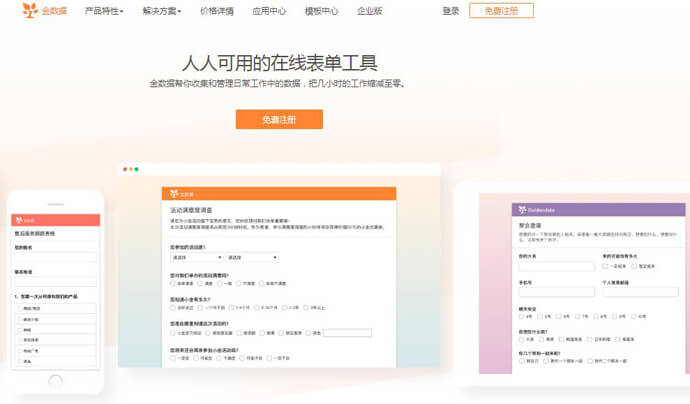Select the 企业版 navigation item
Viewport: 690px width, 404px height.
click(369, 11)
